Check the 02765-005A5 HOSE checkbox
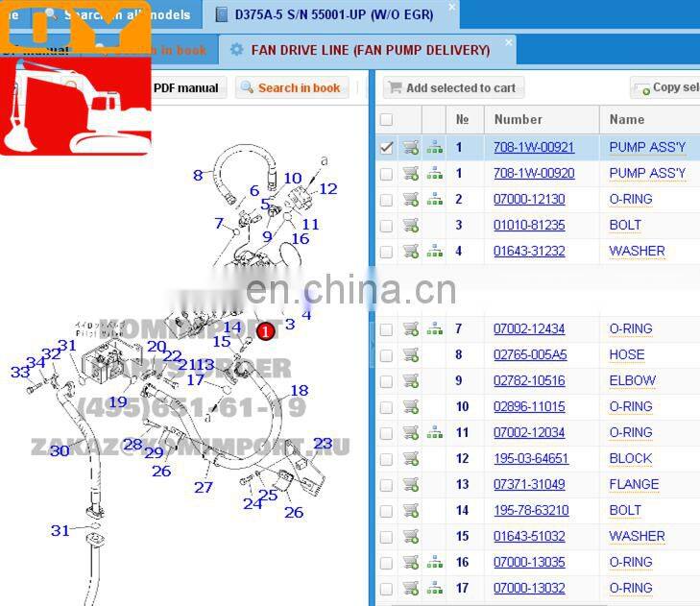The height and width of the screenshot is (606, 700). (386, 355)
